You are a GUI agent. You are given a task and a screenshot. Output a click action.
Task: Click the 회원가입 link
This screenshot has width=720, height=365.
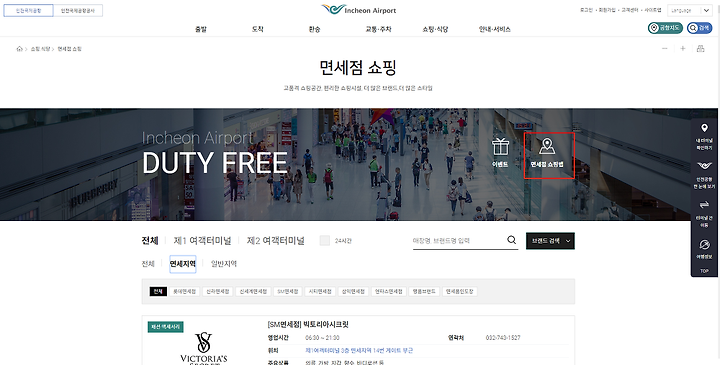click(x=607, y=10)
